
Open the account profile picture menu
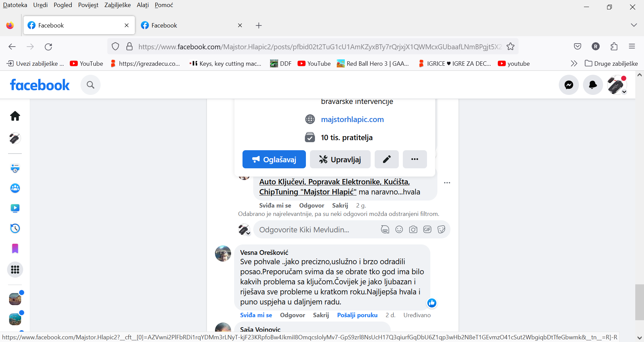617,85
